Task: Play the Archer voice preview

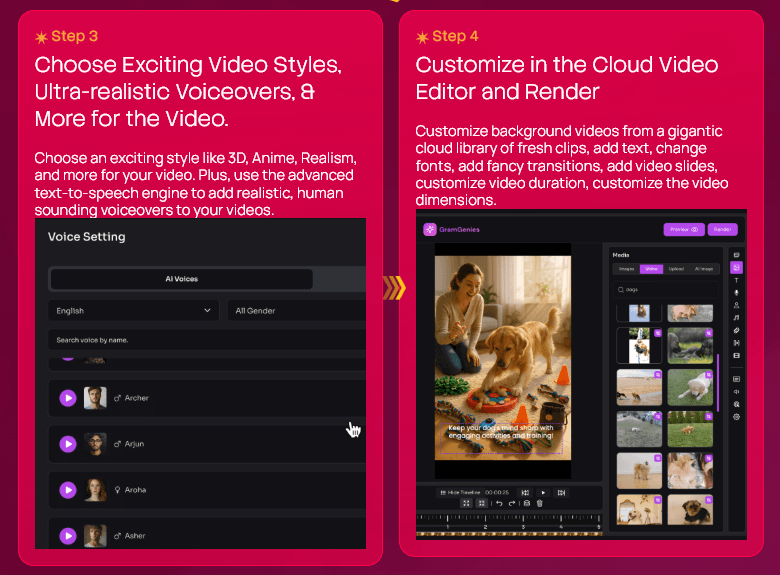Action: tap(68, 398)
